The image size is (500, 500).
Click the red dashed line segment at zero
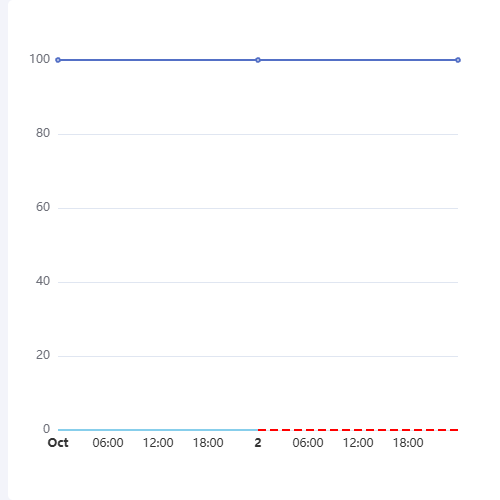[358, 430]
